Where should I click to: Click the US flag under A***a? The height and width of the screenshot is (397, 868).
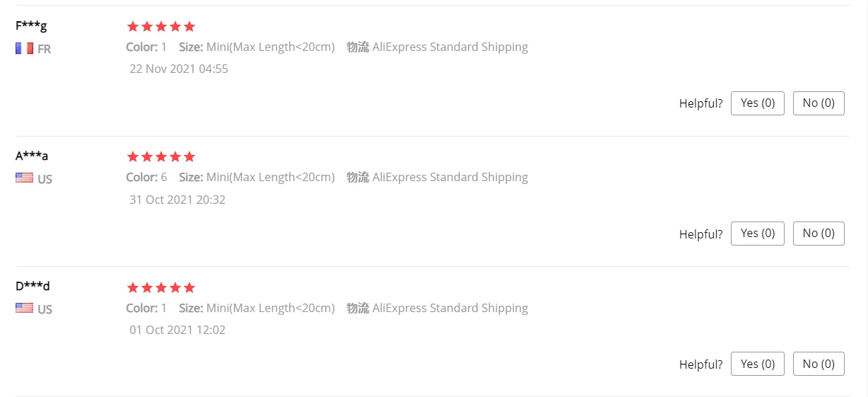coord(24,178)
